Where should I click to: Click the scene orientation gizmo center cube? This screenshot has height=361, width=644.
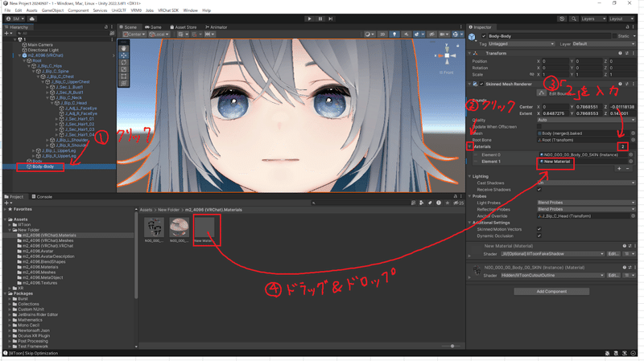447,55
